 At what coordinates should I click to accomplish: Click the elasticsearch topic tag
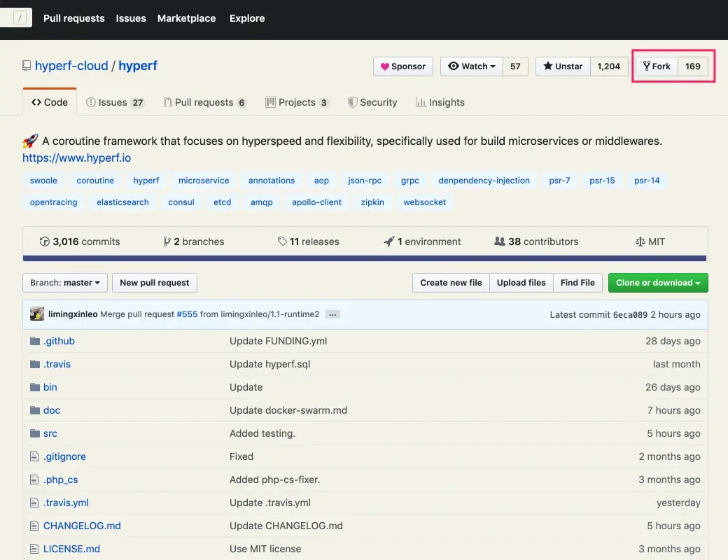coord(122,202)
